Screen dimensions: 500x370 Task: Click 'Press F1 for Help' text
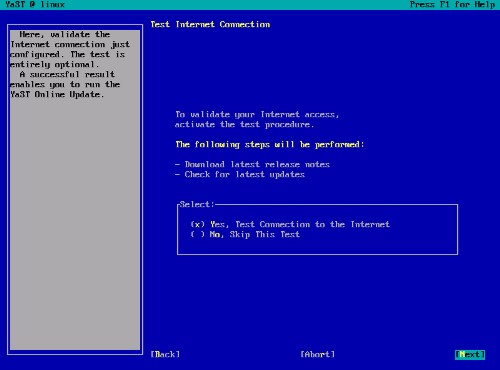(x=452, y=5)
